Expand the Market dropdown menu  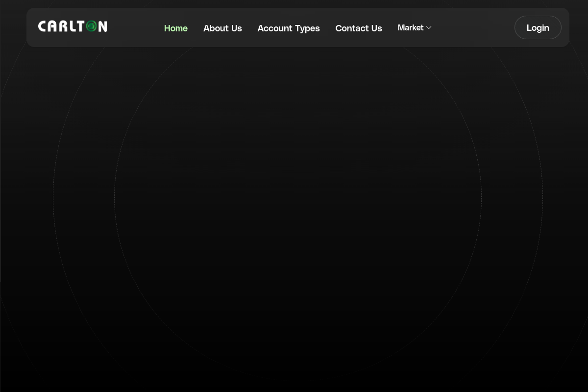[415, 28]
